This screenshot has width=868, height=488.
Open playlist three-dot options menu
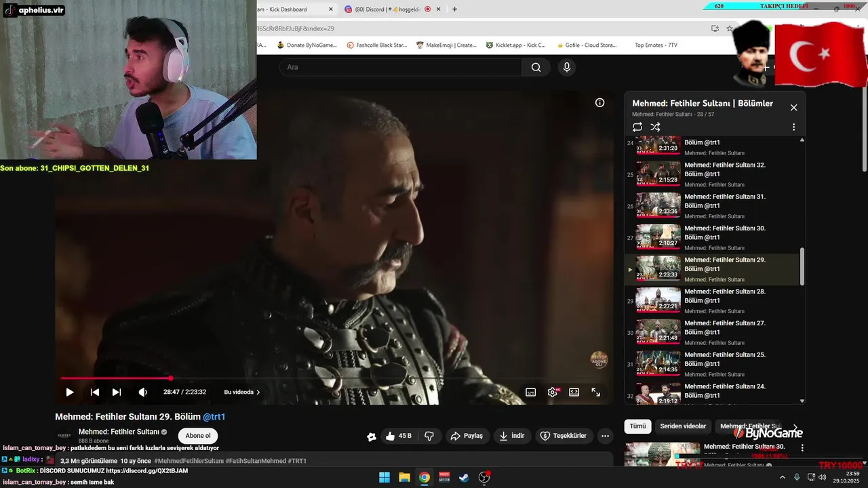click(793, 127)
